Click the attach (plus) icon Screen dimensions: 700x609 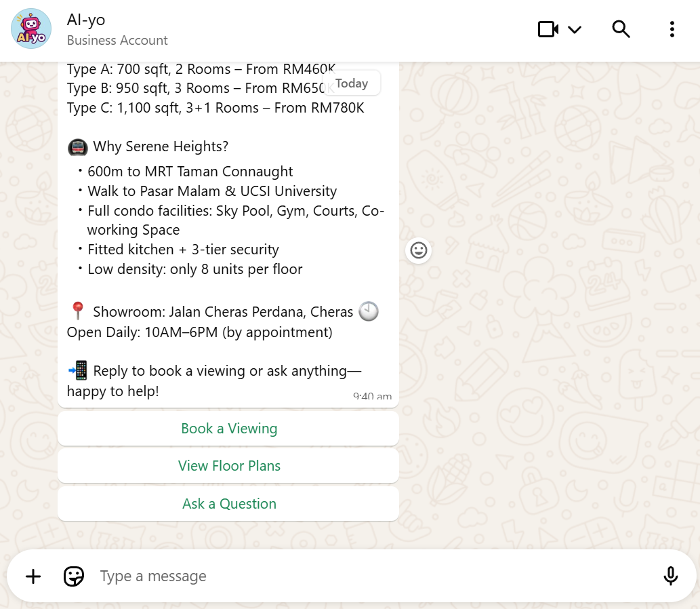click(33, 576)
